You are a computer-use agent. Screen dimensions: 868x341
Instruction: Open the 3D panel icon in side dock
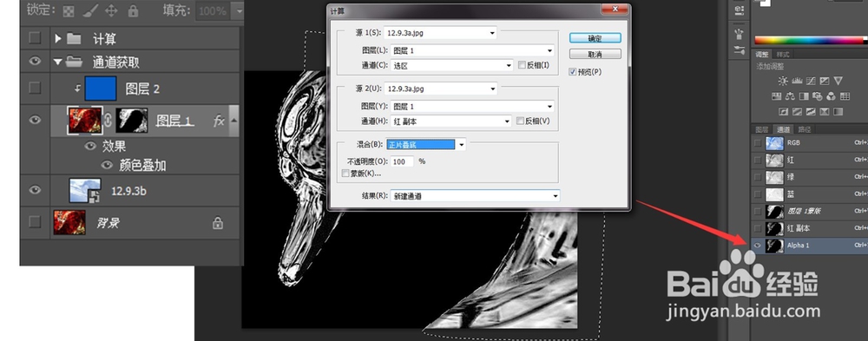point(739,11)
